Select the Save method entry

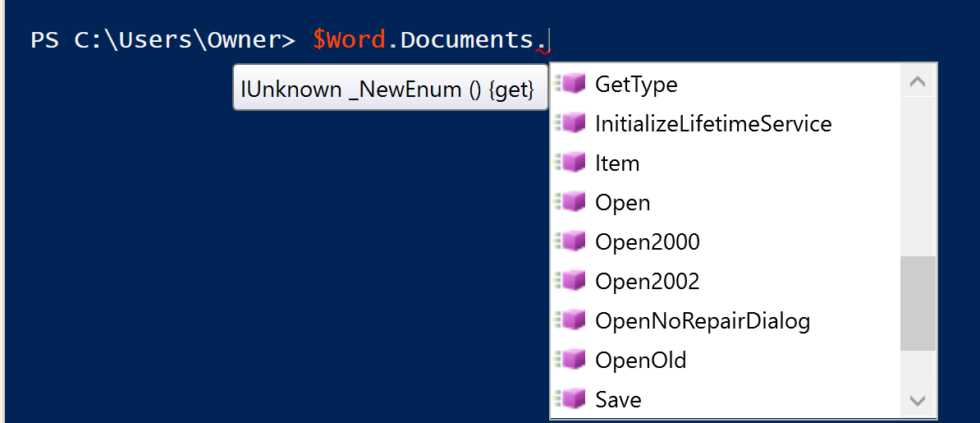(618, 399)
